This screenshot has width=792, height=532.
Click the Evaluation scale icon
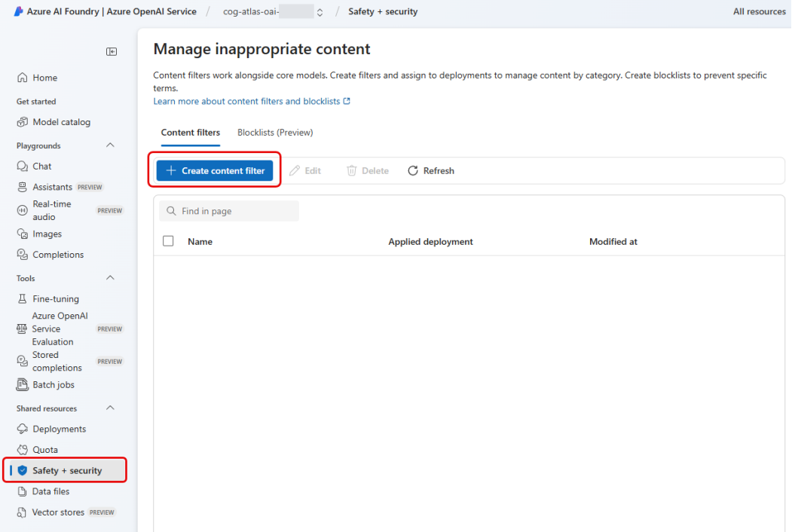(x=22, y=329)
